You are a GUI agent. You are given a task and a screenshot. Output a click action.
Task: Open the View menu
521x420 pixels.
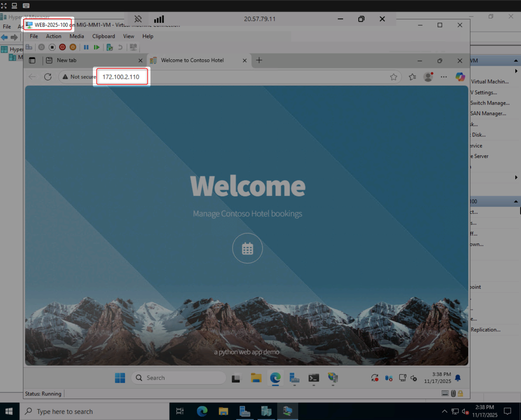click(129, 36)
